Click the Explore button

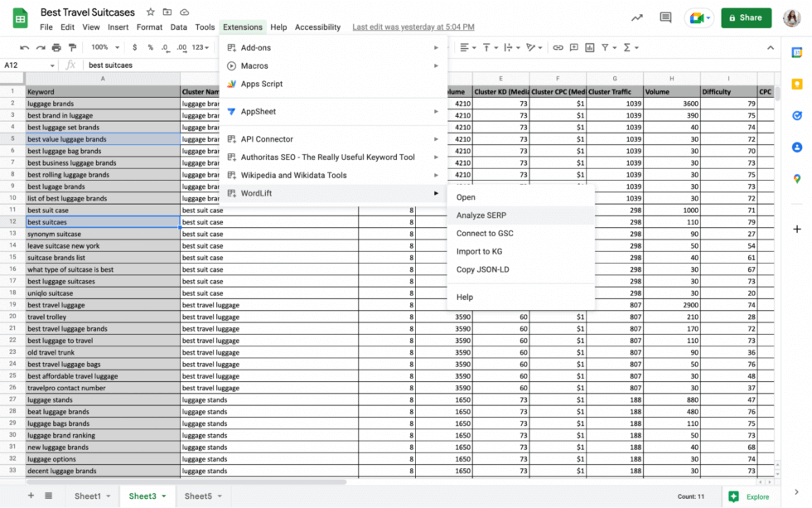point(750,496)
